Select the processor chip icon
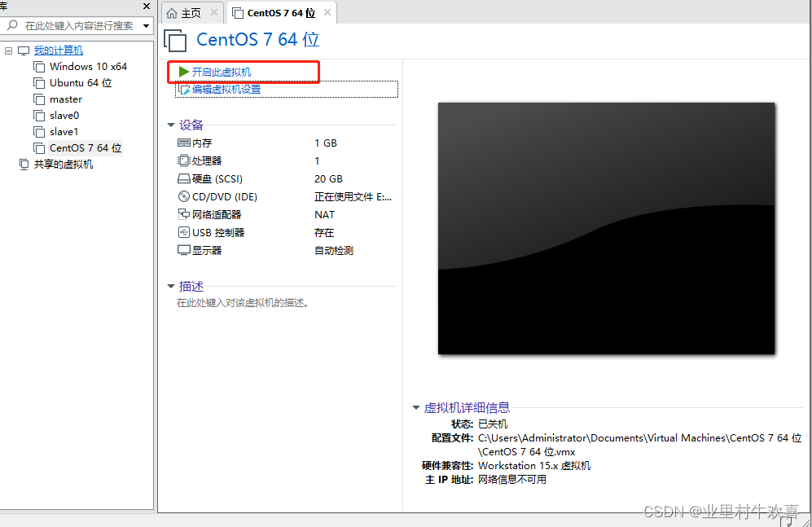 (x=184, y=161)
